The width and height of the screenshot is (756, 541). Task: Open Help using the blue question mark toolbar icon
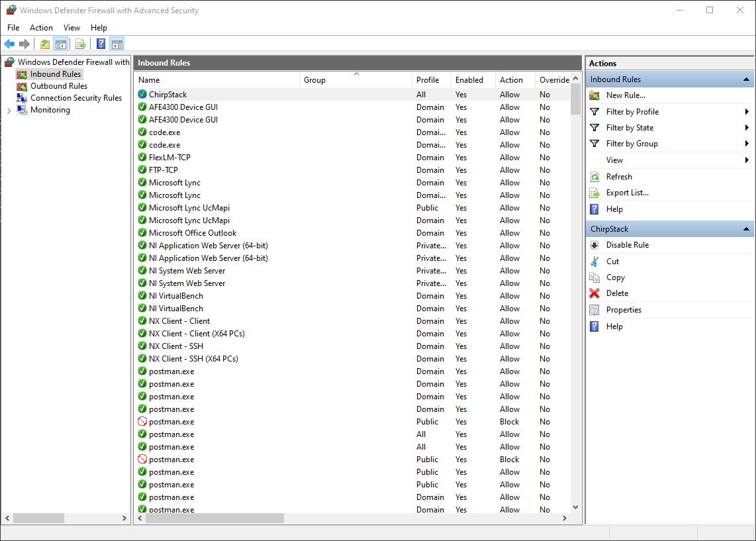coord(100,44)
